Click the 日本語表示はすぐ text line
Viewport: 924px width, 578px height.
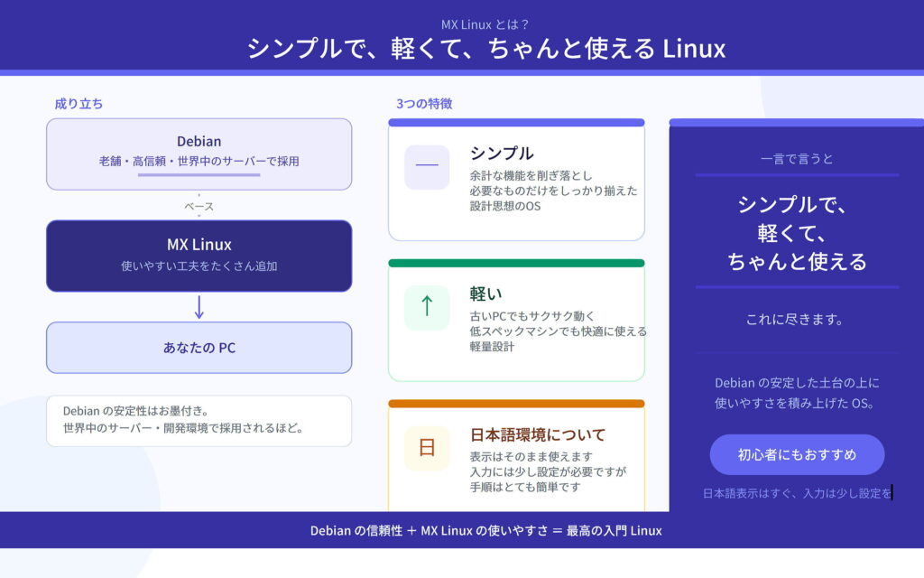tap(797, 492)
